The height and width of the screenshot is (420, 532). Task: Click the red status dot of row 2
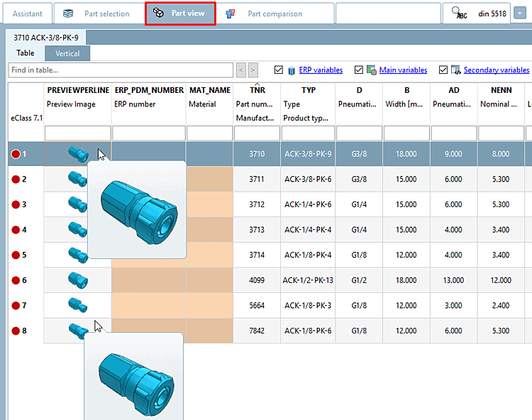tap(16, 179)
